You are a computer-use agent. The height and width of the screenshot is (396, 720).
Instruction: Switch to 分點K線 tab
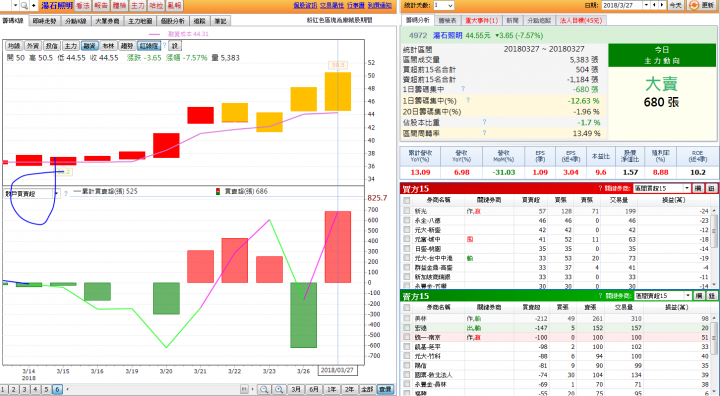75,21
